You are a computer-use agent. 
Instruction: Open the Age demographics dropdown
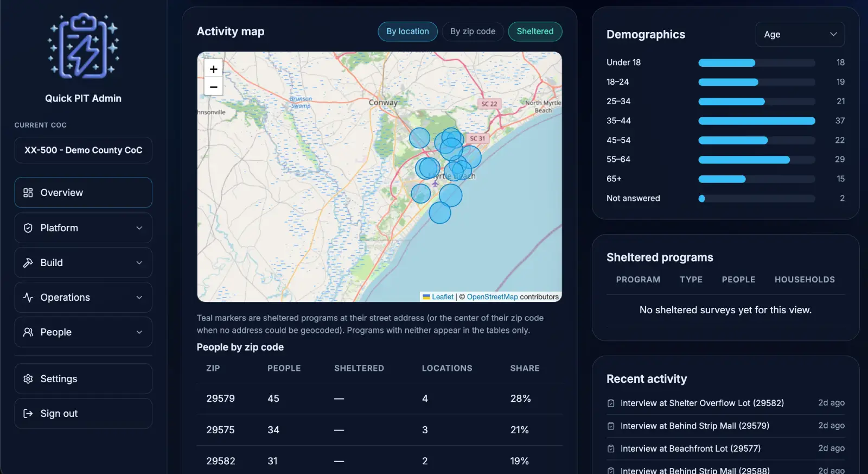click(800, 34)
